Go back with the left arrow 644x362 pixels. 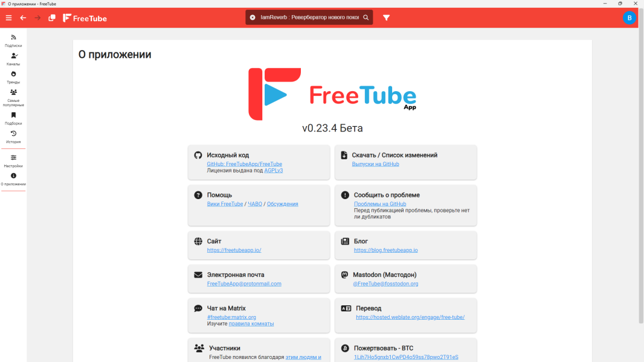(x=24, y=18)
